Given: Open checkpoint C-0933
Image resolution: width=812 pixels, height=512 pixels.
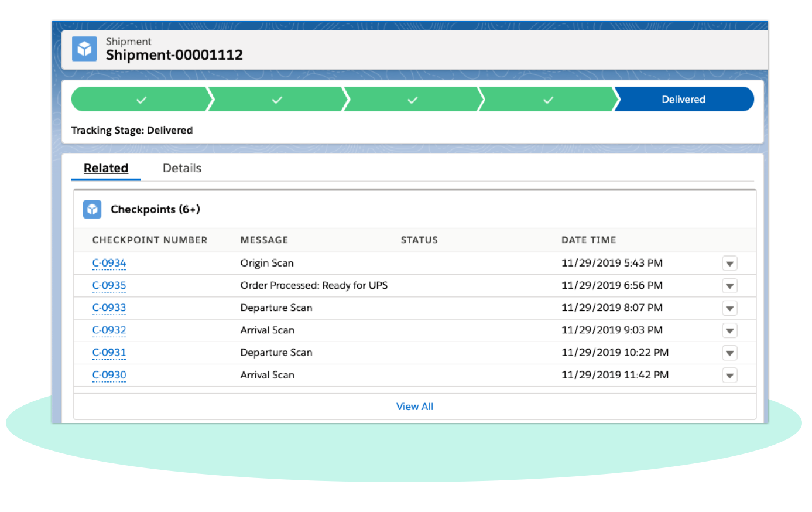Looking at the screenshot, I should tap(109, 308).
